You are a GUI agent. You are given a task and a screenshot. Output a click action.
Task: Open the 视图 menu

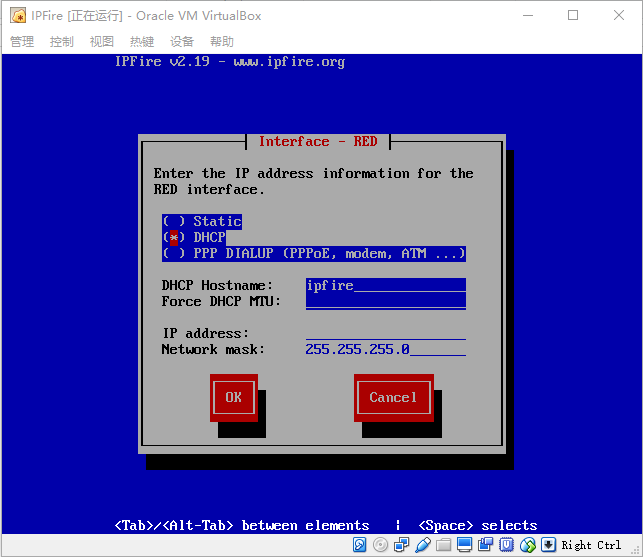click(x=102, y=41)
